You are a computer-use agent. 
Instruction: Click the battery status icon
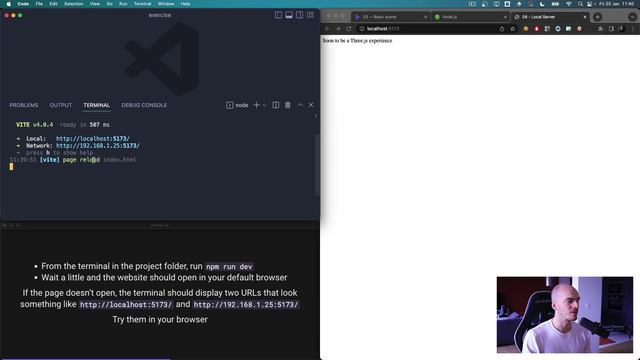click(555, 4)
